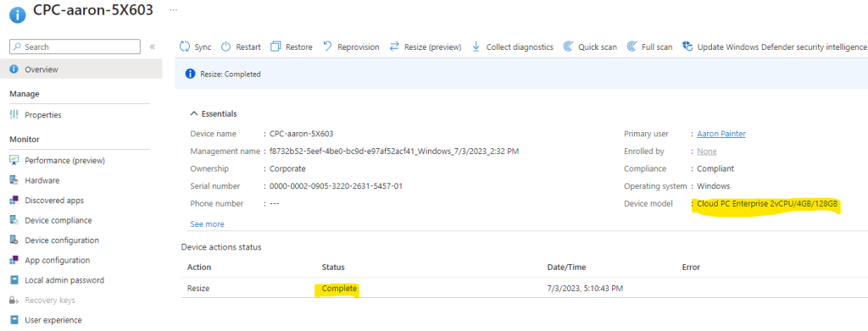Screen dimensions: 868x331
Task: Click the Restore icon in toolbar
Action: tap(275, 47)
